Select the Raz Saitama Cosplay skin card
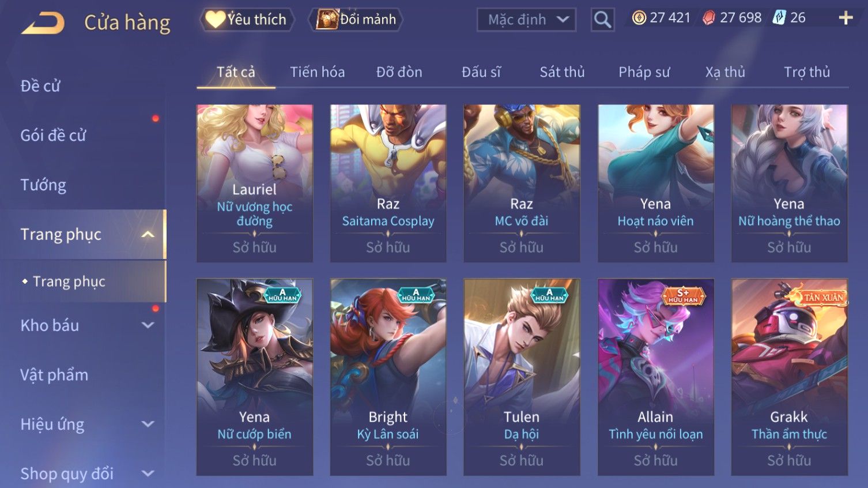Image resolution: width=868 pixels, height=488 pixels. coord(388,183)
